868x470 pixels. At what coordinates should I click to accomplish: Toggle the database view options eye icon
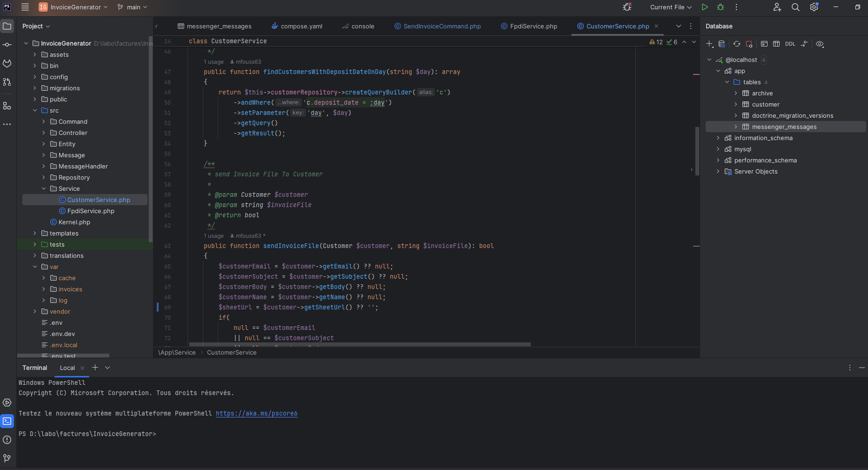[820, 44]
